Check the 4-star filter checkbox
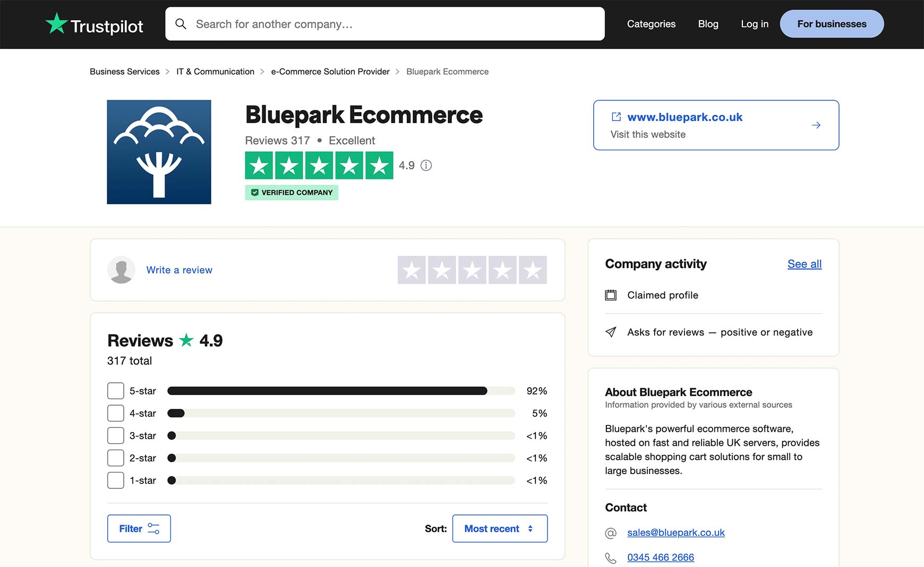Screen dimensions: 924x567 [x=116, y=413]
